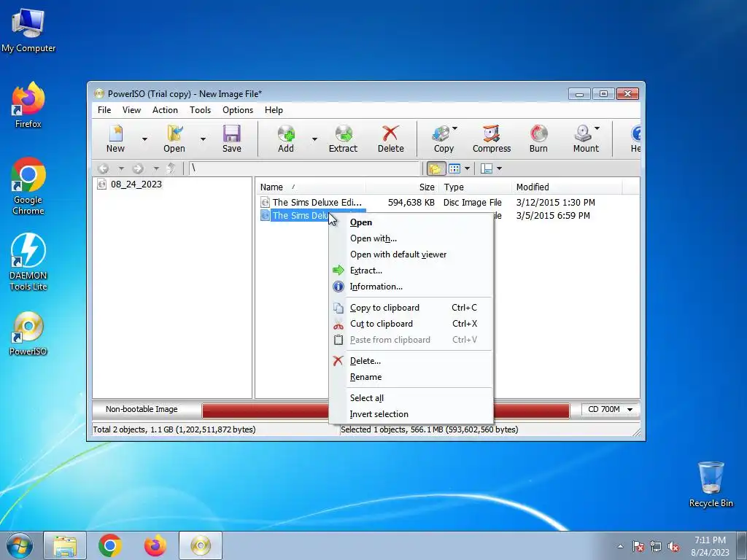Open the View menu
Image resolution: width=747 pixels, height=560 pixels.
click(131, 110)
